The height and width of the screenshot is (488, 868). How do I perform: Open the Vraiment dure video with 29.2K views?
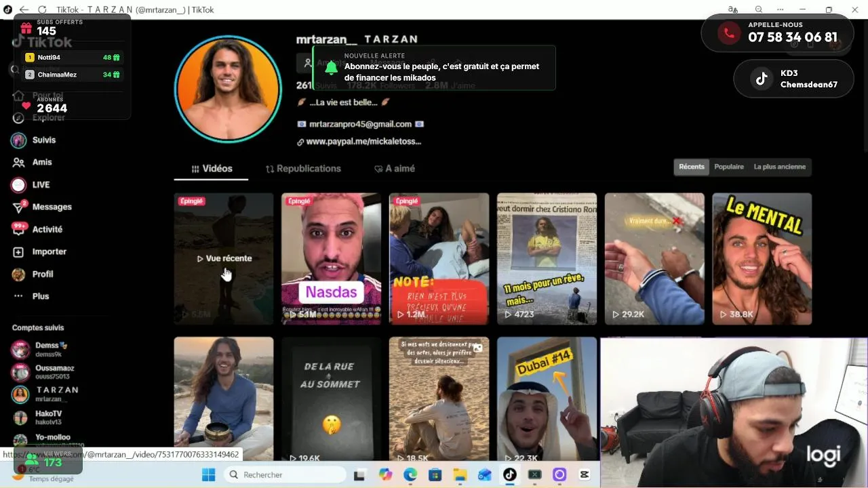pos(654,259)
